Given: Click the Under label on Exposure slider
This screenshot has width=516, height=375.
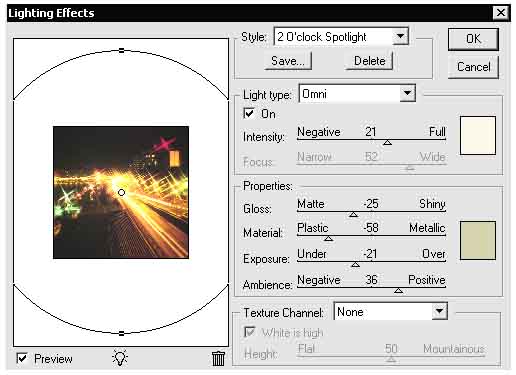Looking at the screenshot, I should [312, 254].
